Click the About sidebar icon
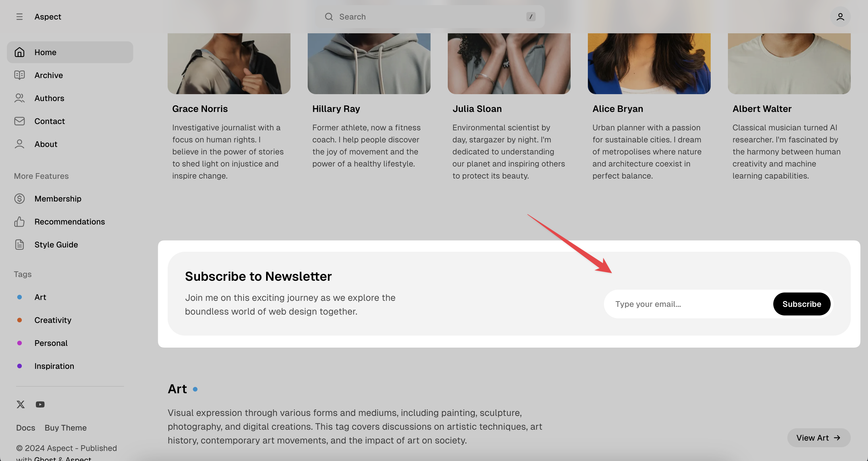Viewport: 868px width, 461px height. (19, 144)
